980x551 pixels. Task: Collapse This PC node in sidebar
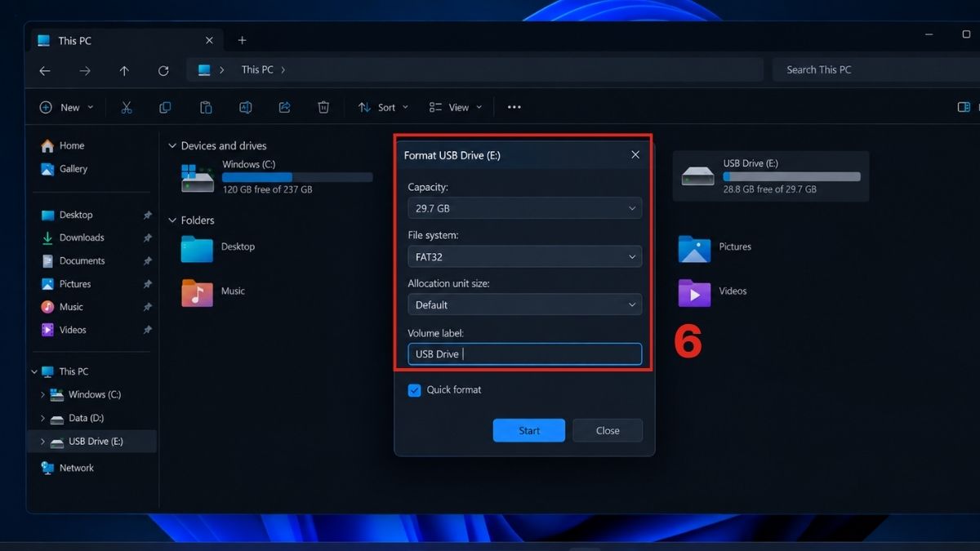point(33,371)
